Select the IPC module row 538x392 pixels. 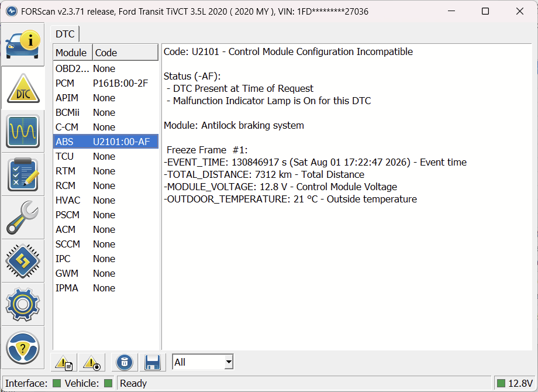[106, 259]
